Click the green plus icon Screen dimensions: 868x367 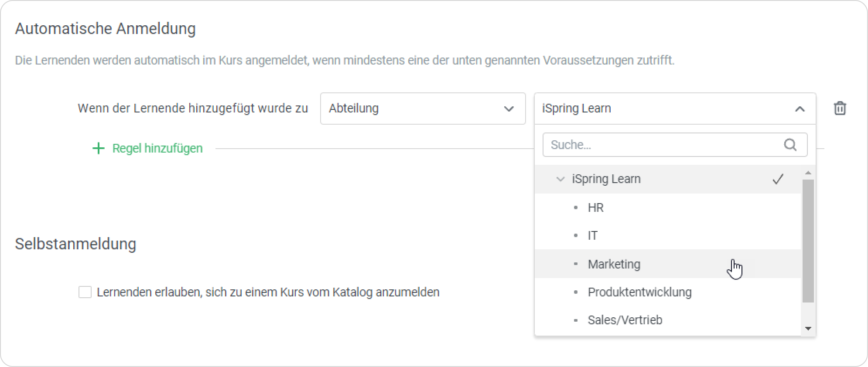click(99, 149)
